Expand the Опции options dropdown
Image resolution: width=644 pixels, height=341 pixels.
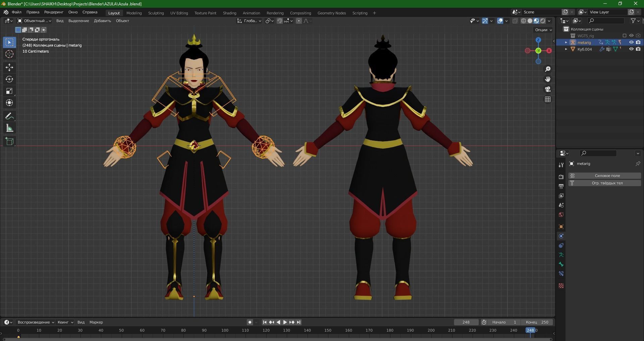point(543,30)
